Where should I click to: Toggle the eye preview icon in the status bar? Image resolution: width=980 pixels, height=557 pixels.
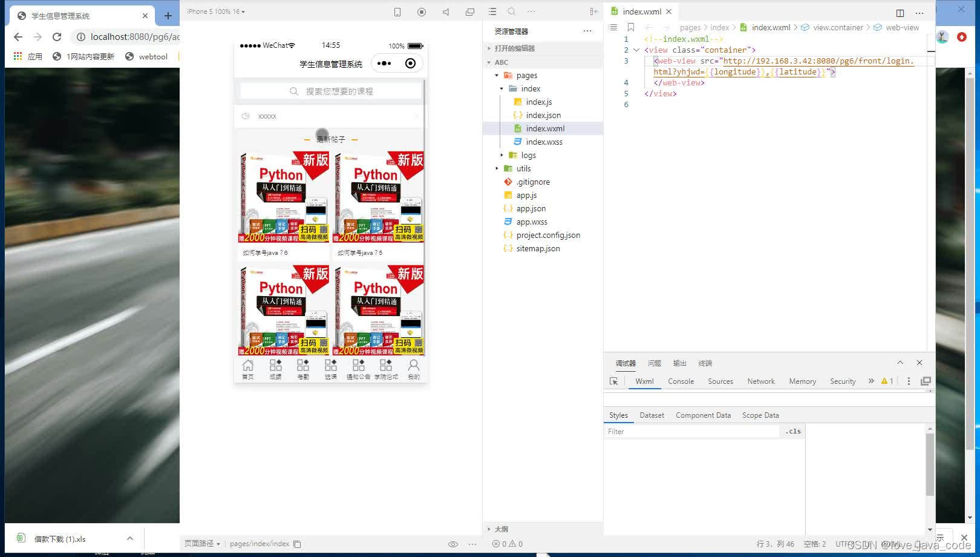pyautogui.click(x=453, y=544)
